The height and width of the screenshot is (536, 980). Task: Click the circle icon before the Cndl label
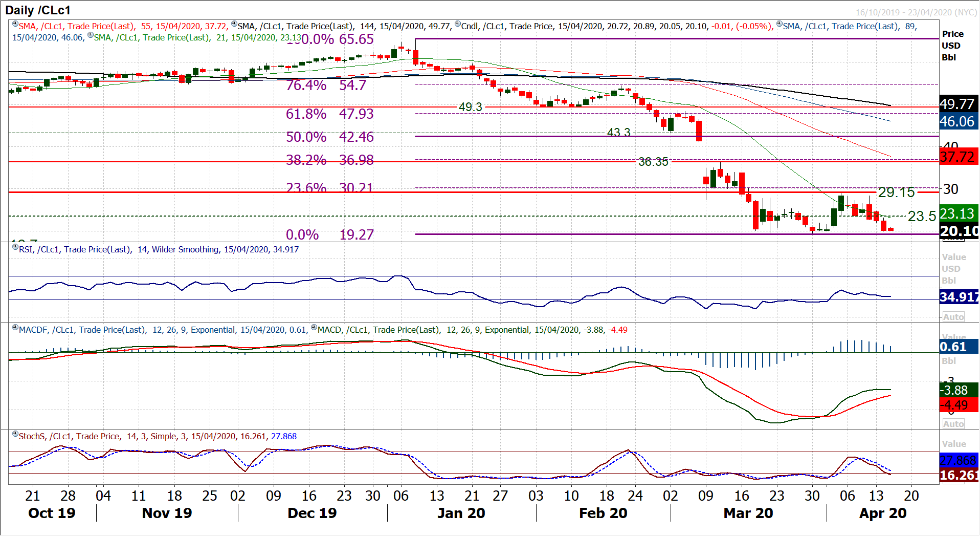point(458,24)
